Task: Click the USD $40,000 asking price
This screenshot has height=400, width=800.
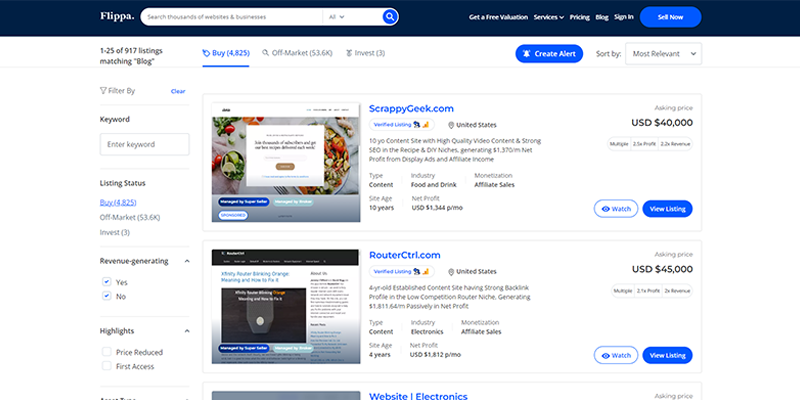Action: click(662, 122)
